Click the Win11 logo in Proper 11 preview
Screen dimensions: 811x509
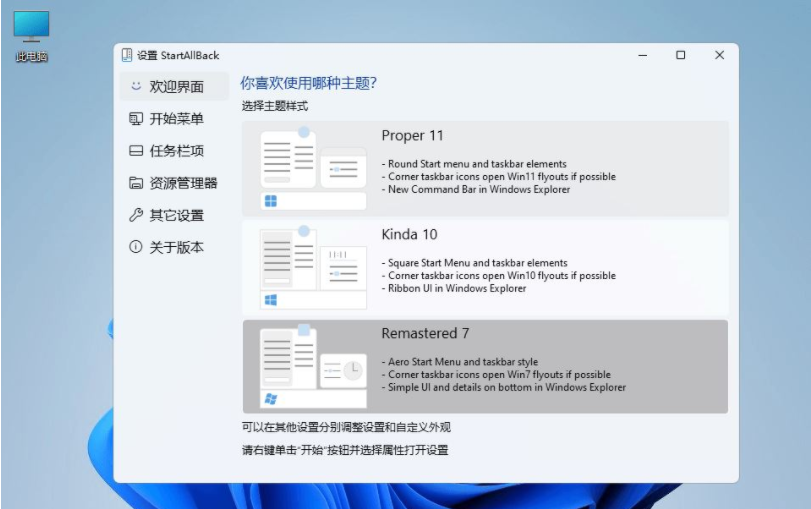271,201
